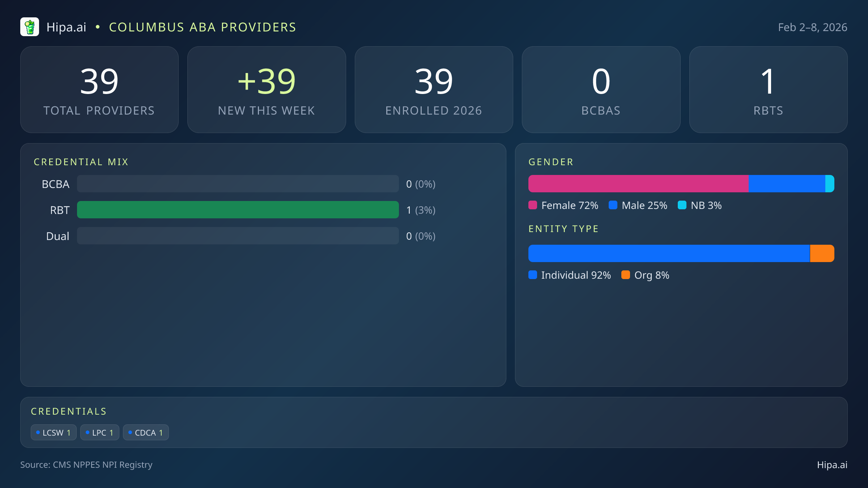Expand the Gender section header
Screen dimensions: 868x488
tap(550, 162)
